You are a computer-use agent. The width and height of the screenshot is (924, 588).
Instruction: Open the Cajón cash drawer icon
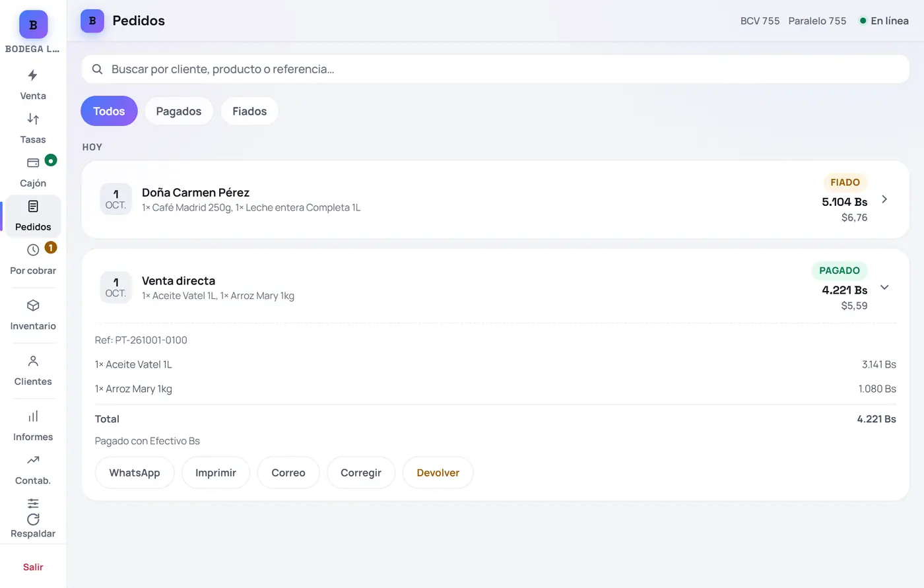(x=33, y=162)
